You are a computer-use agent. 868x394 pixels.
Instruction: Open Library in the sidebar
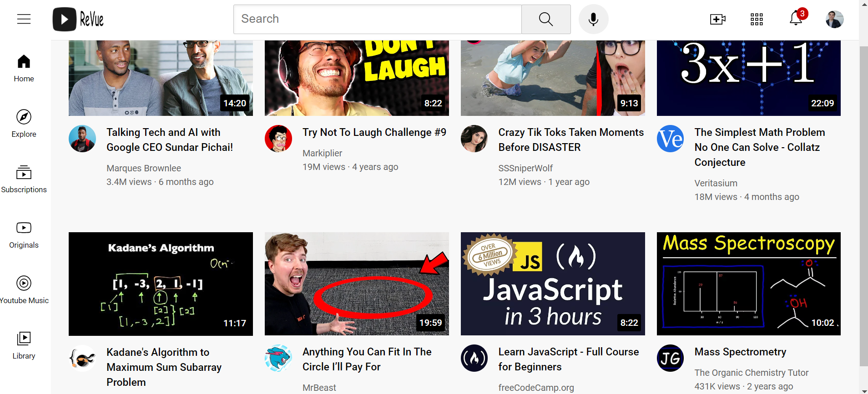click(x=24, y=345)
